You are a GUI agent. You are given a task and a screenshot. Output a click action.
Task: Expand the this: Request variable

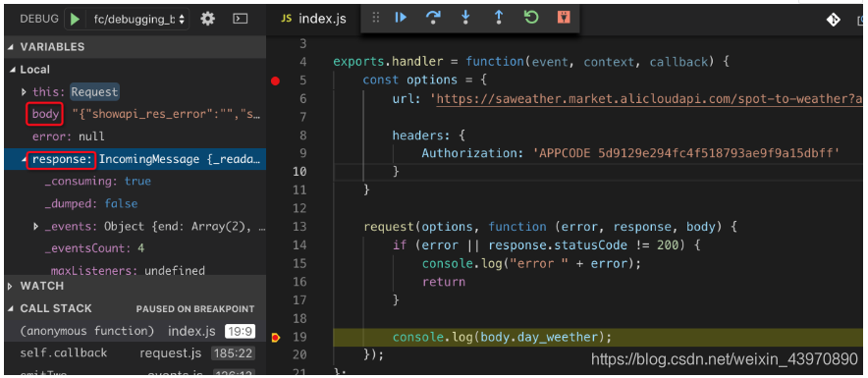click(24, 92)
